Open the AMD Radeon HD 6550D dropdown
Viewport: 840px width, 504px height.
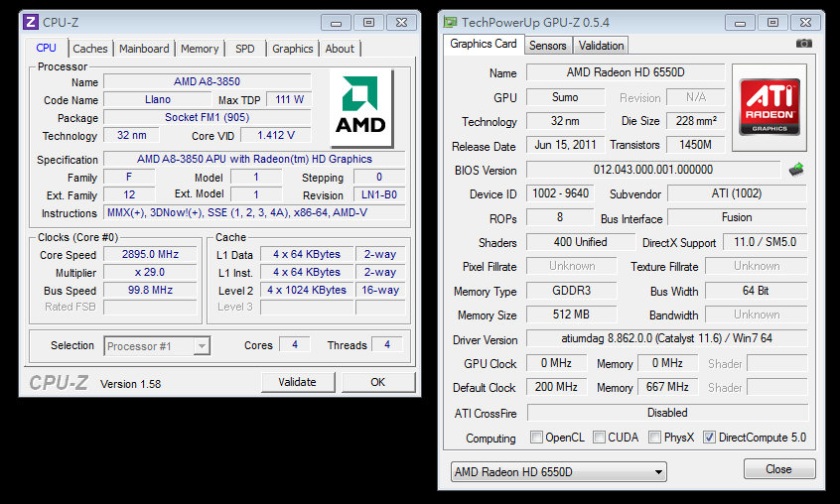559,472
